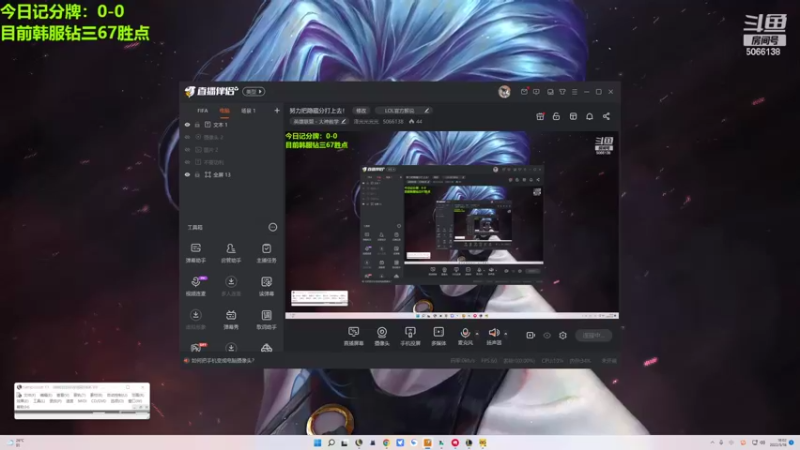This screenshot has height=450, width=800.
Task: Open the weather widget on taskbar
Action: 15,442
